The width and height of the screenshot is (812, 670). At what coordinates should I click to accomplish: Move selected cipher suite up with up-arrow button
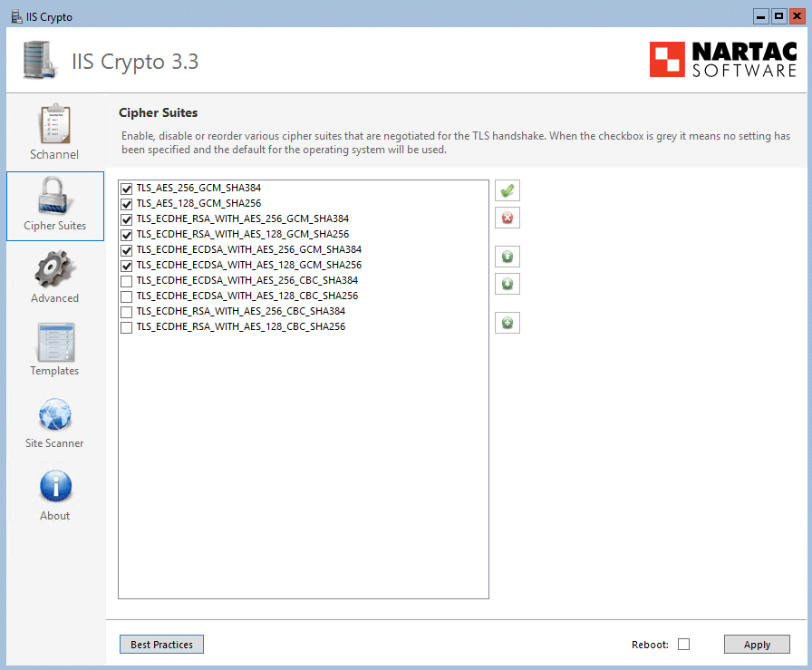pos(507,257)
